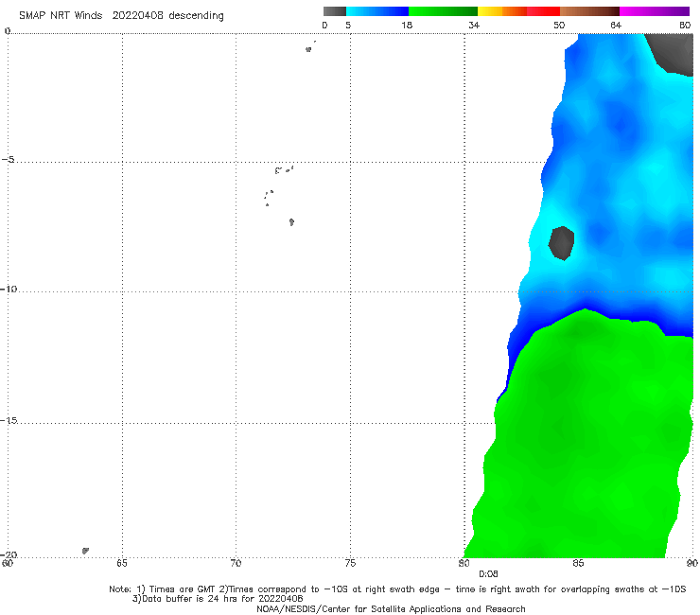The image size is (700, 615).
Task: Click the color bar label '34'
Action: click(x=474, y=25)
